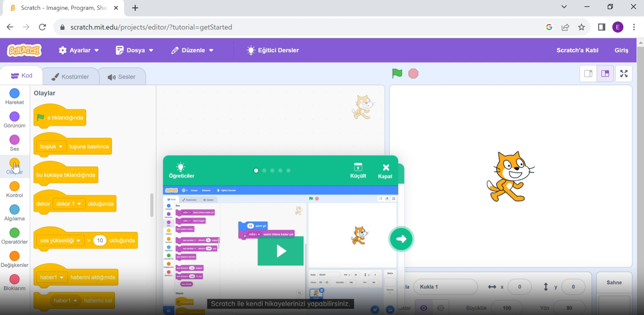The height and width of the screenshot is (315, 644).
Task: Select the Hareket block category
Action: [15, 97]
